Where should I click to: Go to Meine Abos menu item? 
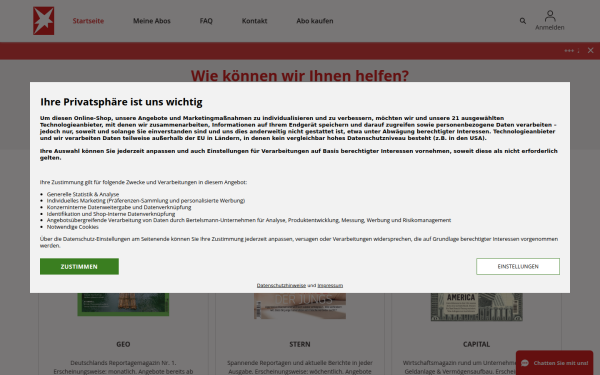tap(152, 21)
